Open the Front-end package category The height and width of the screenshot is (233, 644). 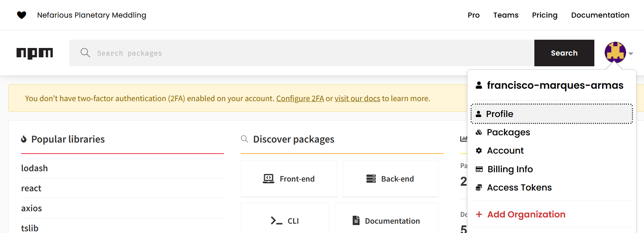[289, 179]
